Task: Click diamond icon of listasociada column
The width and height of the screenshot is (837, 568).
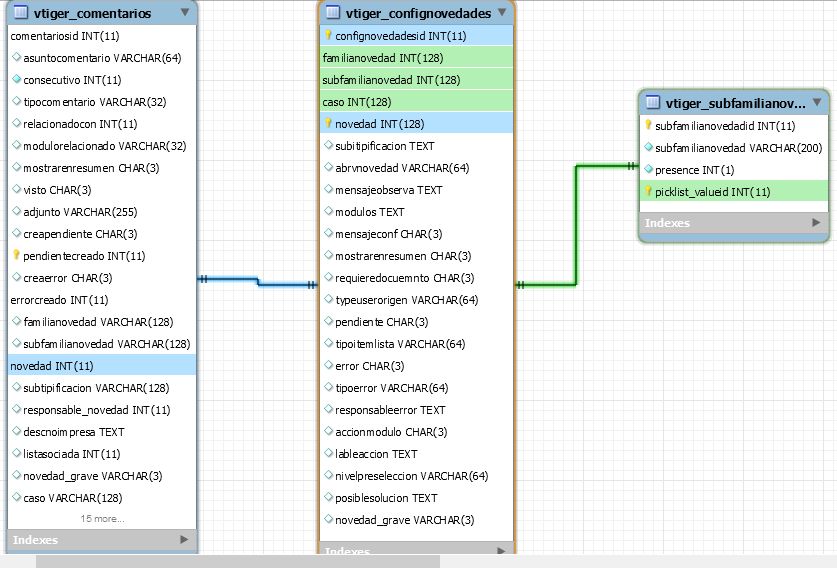Action: pyautogui.click(x=17, y=453)
